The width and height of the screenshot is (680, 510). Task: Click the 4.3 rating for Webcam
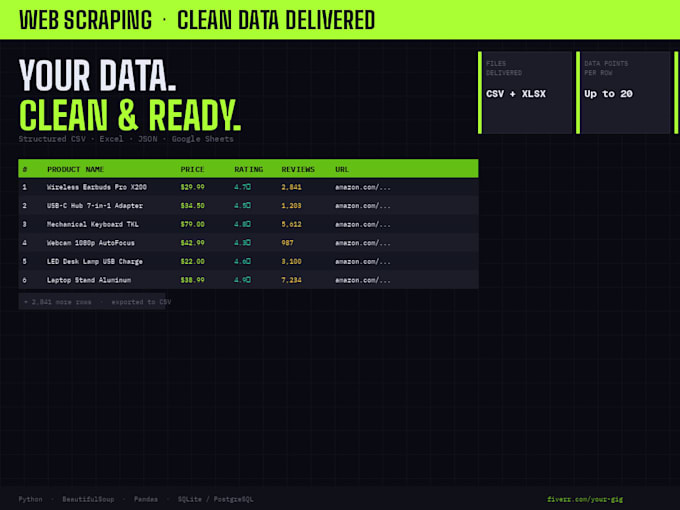click(242, 243)
